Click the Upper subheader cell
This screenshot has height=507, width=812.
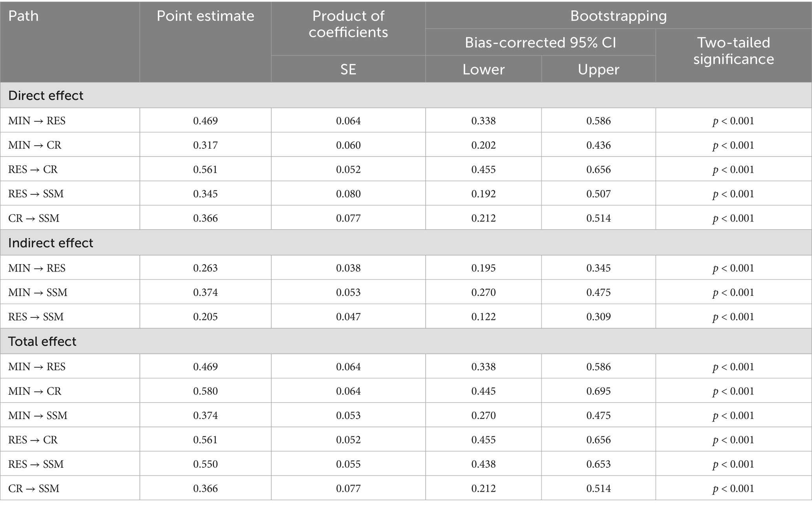pos(598,69)
